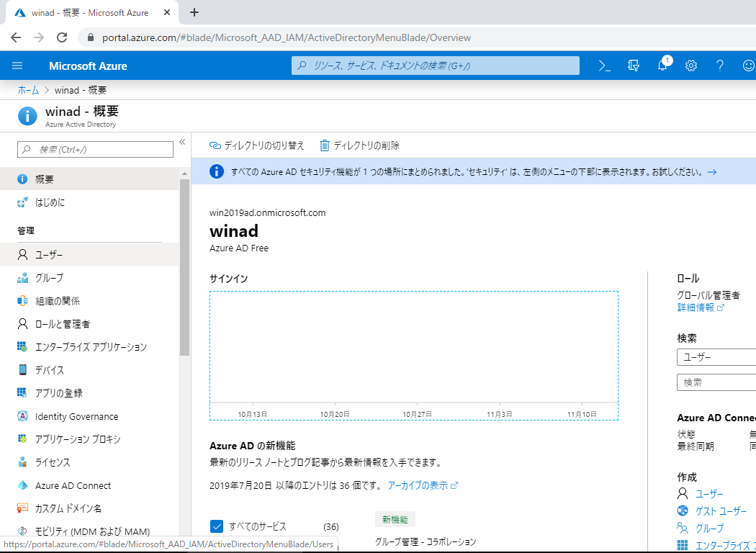Open アプリの登録 in the left menu
The width and height of the screenshot is (756, 553).
(89, 393)
